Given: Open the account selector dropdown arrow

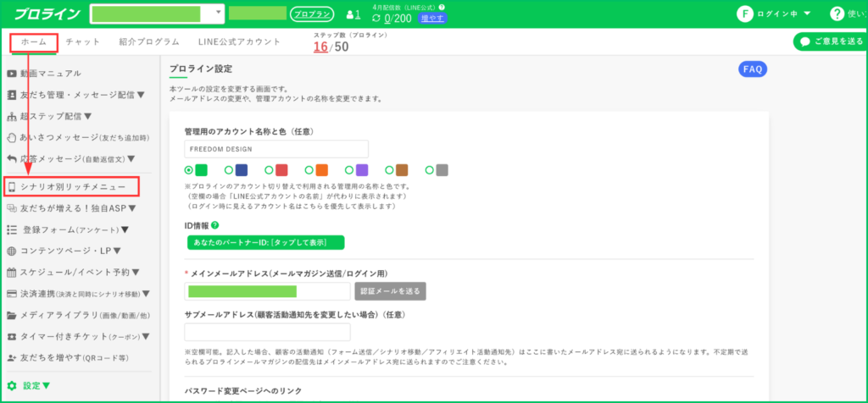Looking at the screenshot, I should tap(218, 12).
